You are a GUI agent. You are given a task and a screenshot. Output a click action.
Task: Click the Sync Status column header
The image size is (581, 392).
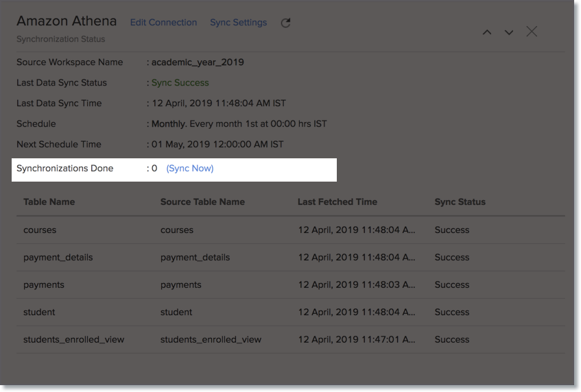(460, 202)
